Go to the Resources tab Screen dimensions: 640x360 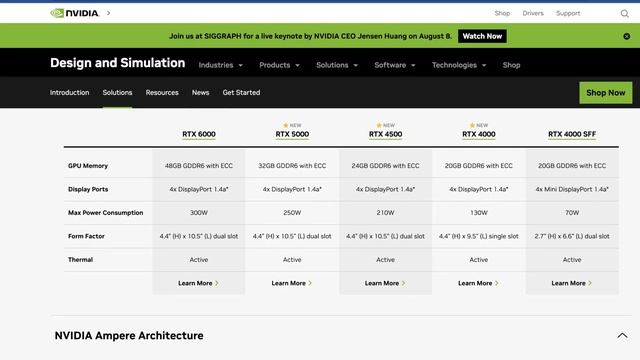tap(162, 93)
